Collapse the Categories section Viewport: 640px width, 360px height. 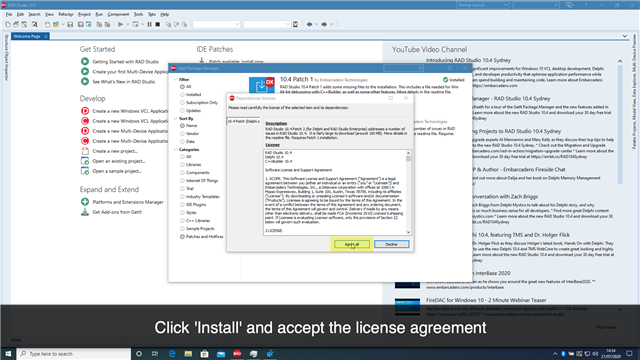click(176, 149)
